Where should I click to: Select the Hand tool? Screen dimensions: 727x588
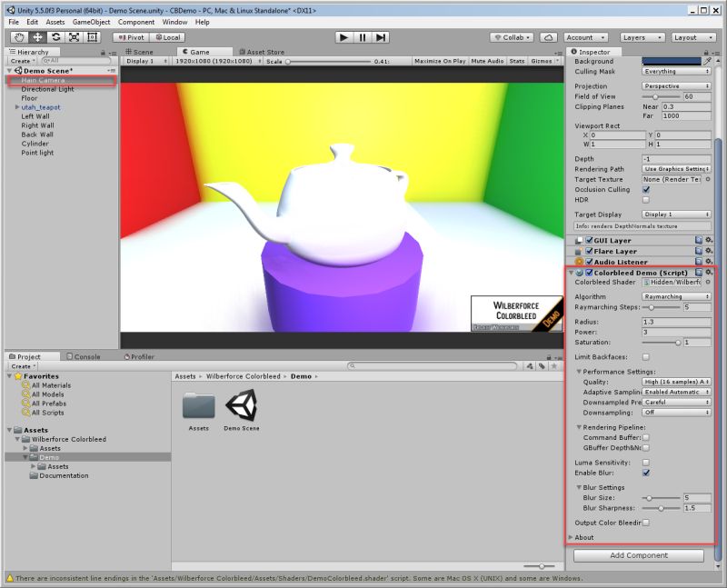point(19,37)
